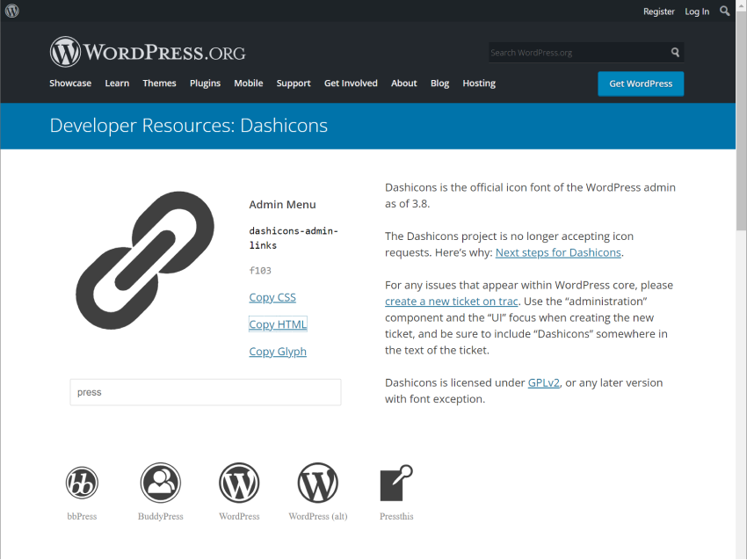
Task: Click the Copy Glyph link
Action: (278, 352)
